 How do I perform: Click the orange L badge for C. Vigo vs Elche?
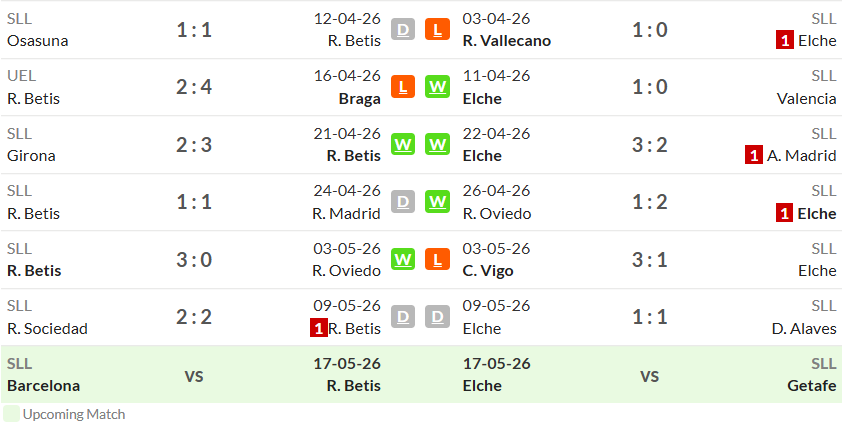pyautogui.click(x=437, y=259)
